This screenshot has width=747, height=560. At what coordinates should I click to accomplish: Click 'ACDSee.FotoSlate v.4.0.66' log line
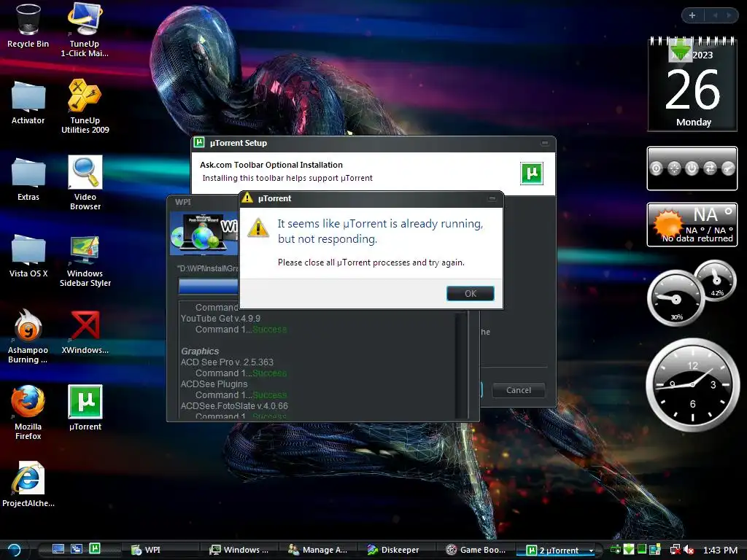point(234,406)
